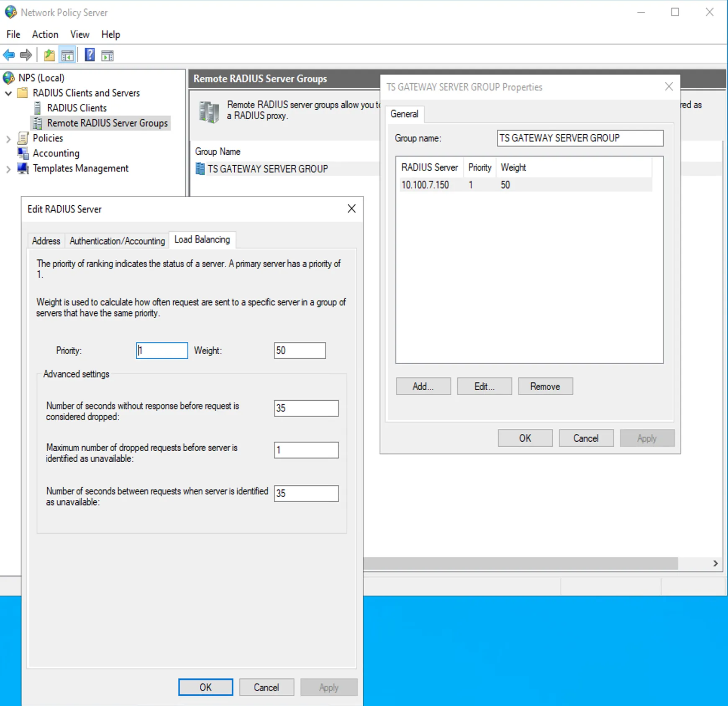Select TS GATEWAY SERVER GROUP in group list
Image resolution: width=728 pixels, height=706 pixels.
point(267,169)
